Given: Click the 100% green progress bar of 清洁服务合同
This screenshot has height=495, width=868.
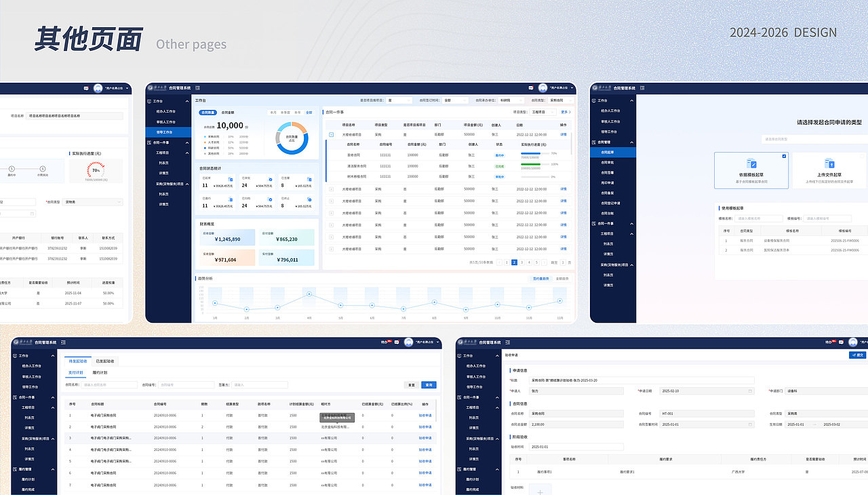Looking at the screenshot, I should [535, 164].
